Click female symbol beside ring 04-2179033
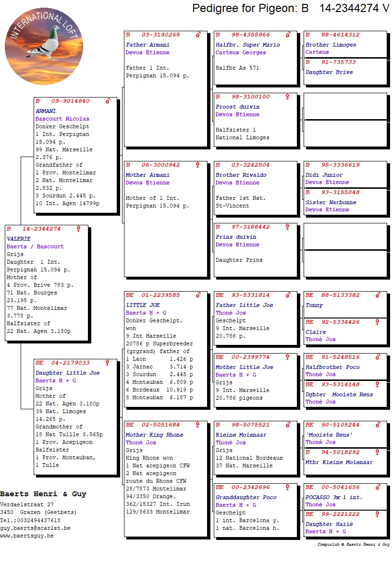The height and width of the screenshot is (563, 392). point(108,363)
